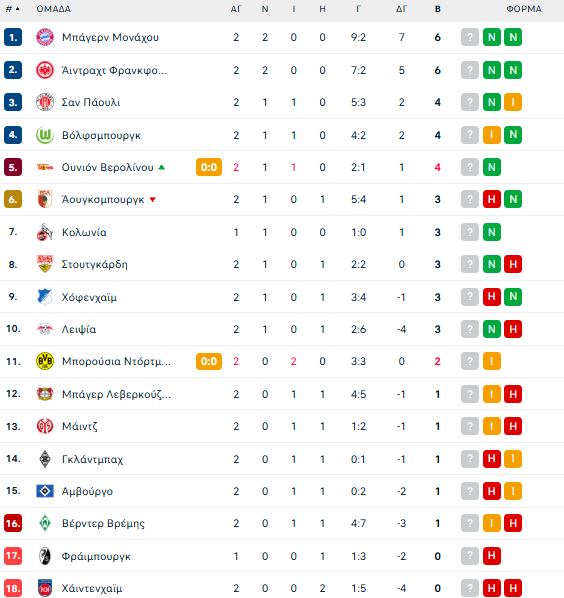Click Dortmund's live 0:0 score badge
Viewport: 564px width, 598px height.
tap(209, 361)
